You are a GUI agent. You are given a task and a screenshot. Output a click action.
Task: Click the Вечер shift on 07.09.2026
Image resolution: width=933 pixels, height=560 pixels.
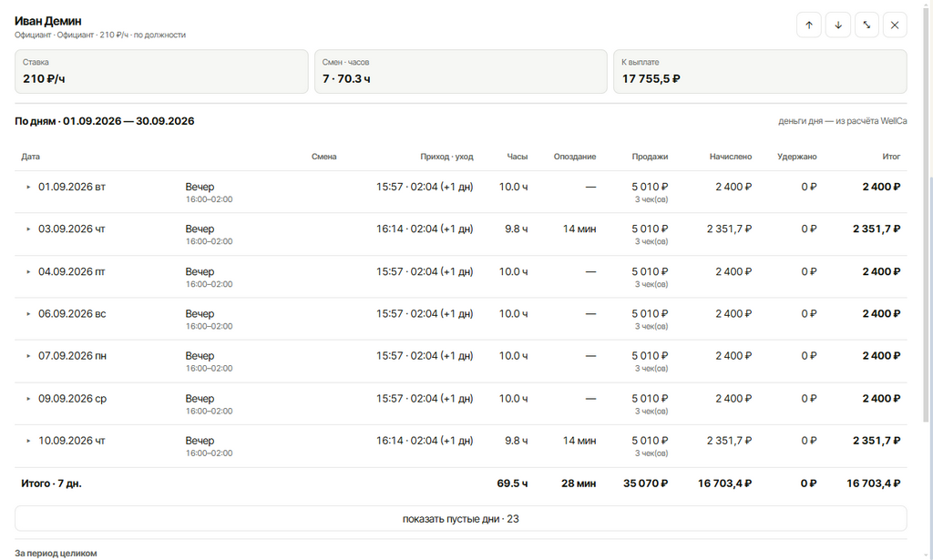pyautogui.click(x=200, y=356)
